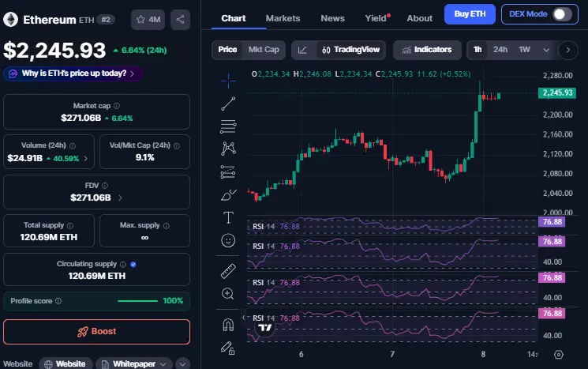Image resolution: width=588 pixels, height=369 pixels.
Task: Expand Volume (24h) details chevron
Action: coord(86,158)
